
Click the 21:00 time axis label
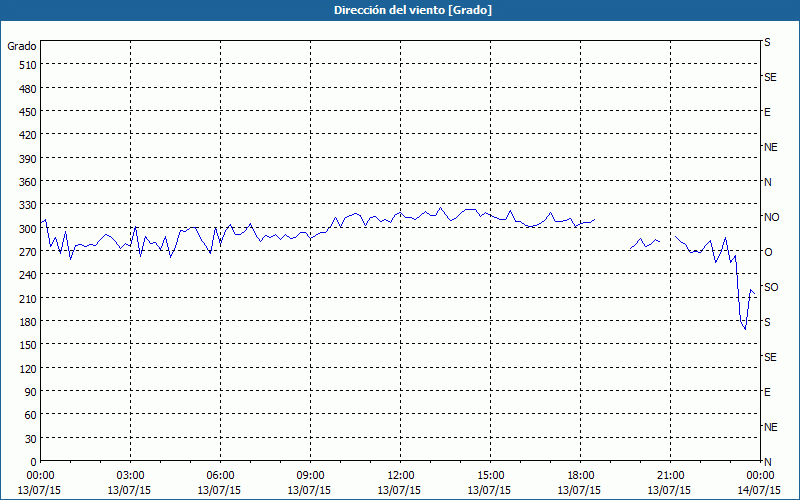click(x=670, y=476)
